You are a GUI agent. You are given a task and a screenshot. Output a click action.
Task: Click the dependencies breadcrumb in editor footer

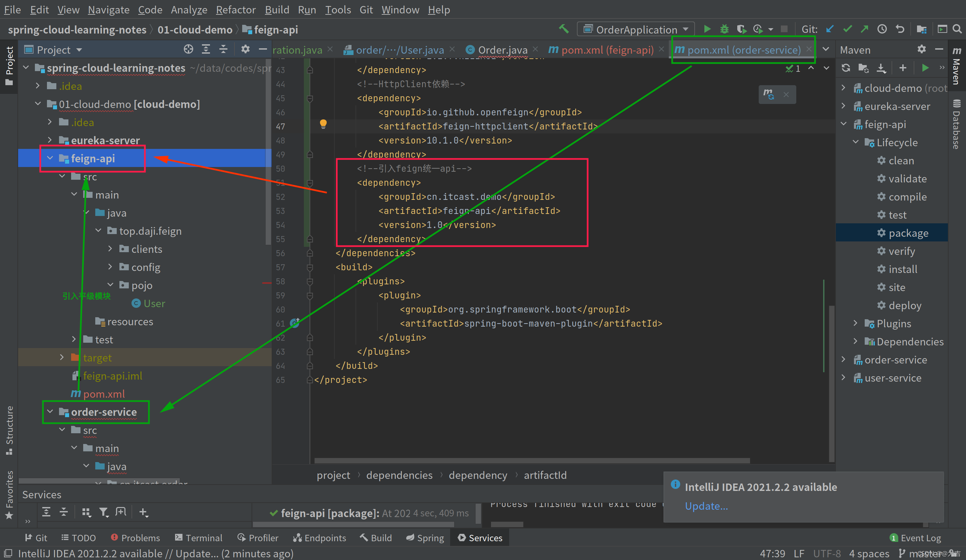[399, 475]
